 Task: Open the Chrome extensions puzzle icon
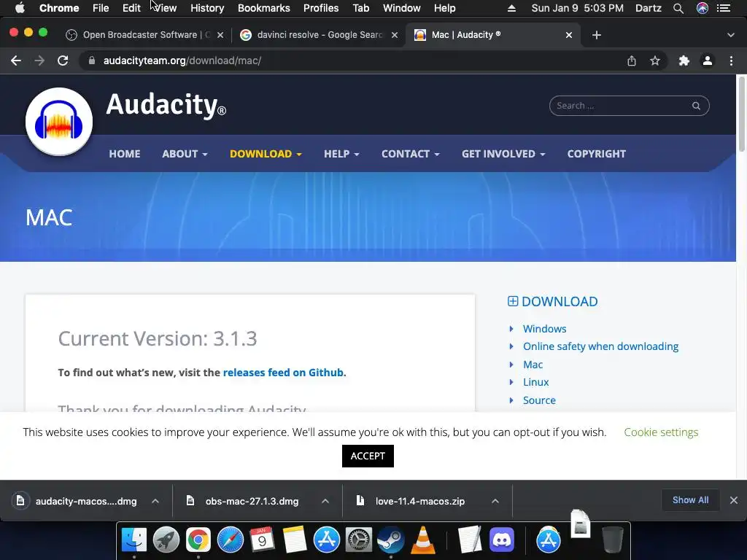pos(684,61)
